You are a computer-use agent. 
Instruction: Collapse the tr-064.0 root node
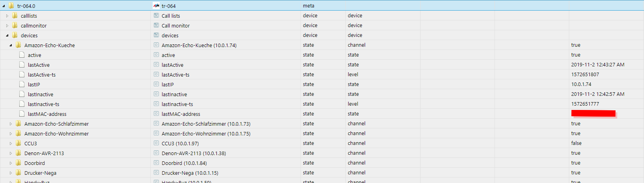tap(4, 6)
